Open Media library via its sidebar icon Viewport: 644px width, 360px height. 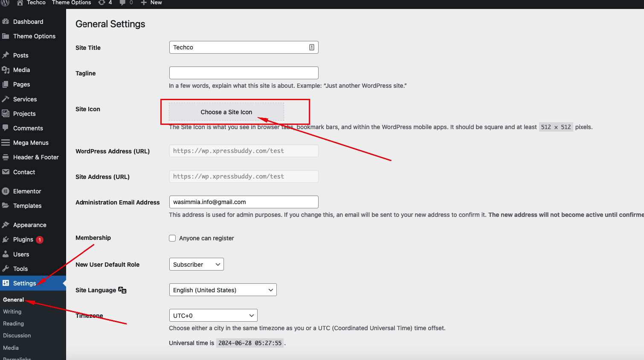(6, 70)
